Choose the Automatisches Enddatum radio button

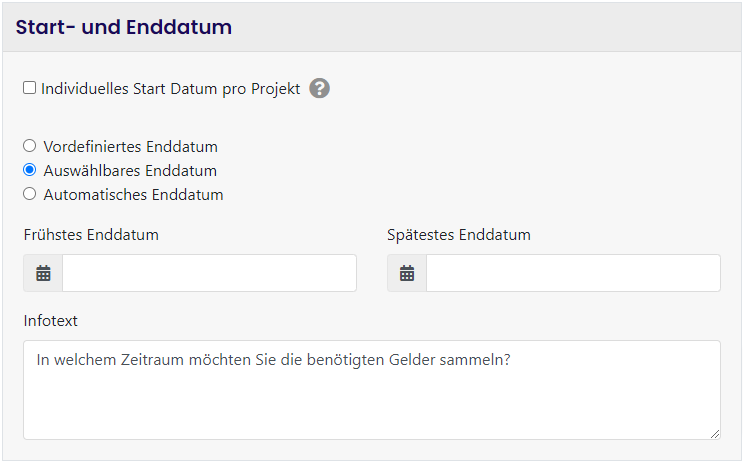(x=30, y=194)
